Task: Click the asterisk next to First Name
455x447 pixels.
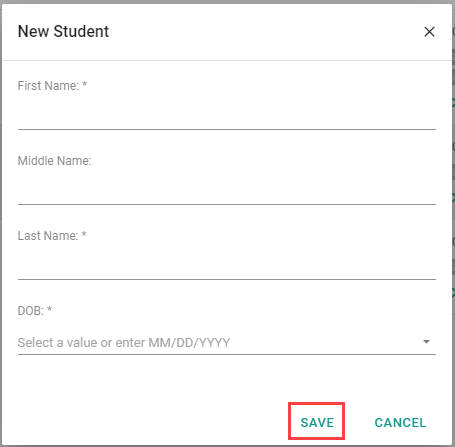Action: (84, 84)
